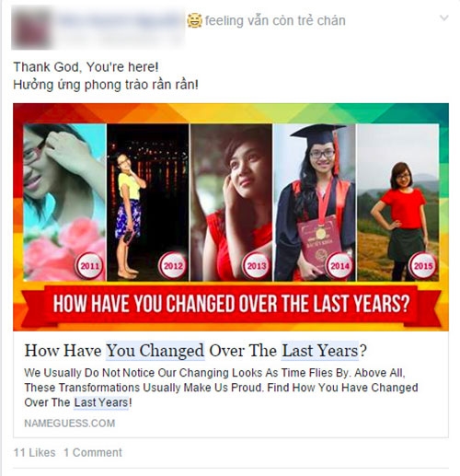Click the feeling emoji icon
The image size is (460, 476).
point(194,20)
